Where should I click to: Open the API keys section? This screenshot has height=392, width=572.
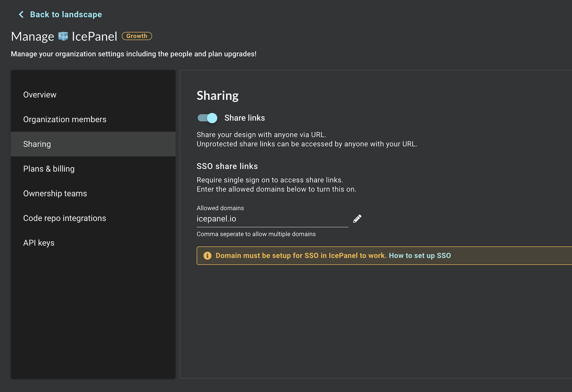39,243
